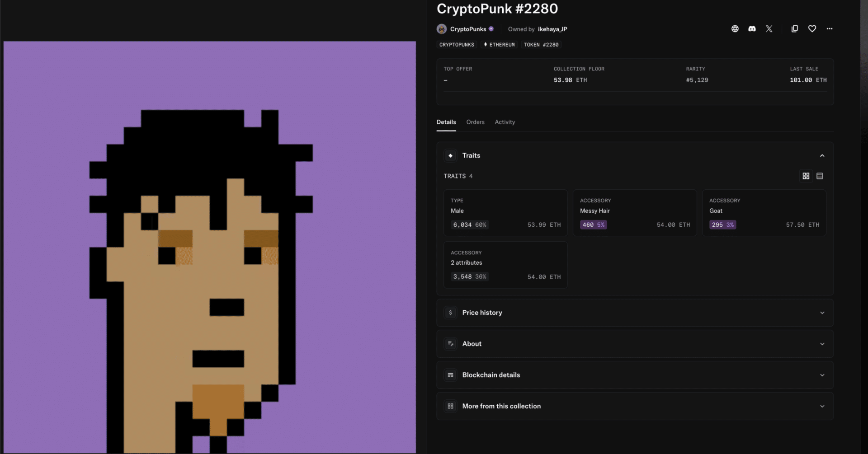
Task: Click the Goat 295 3% badge
Action: [723, 225]
